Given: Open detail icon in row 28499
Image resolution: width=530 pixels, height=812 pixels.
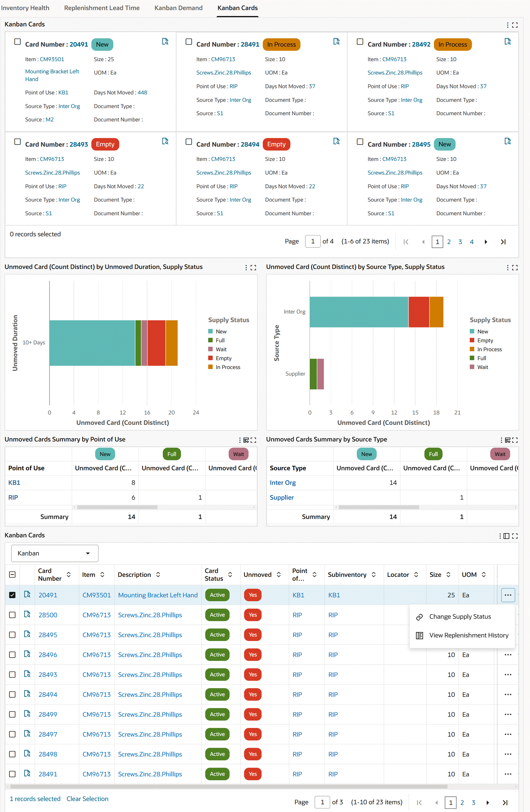Looking at the screenshot, I should pos(27,714).
